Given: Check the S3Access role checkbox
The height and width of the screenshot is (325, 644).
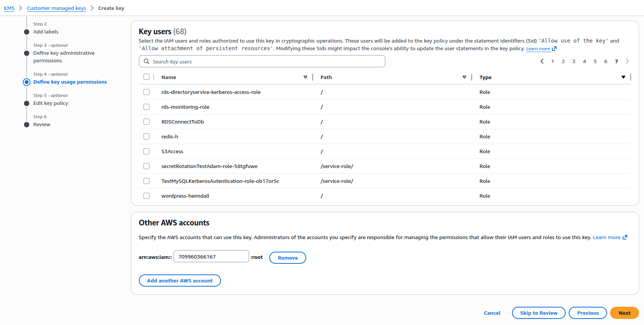Looking at the screenshot, I should [146, 151].
